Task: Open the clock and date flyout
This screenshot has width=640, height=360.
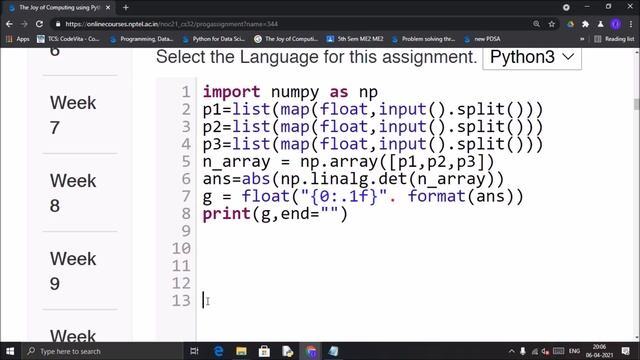Action: point(599,351)
